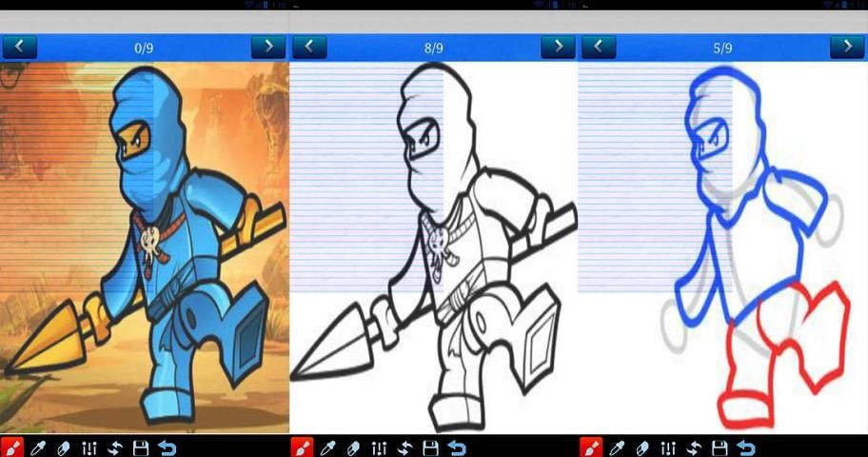This screenshot has width=868, height=457.
Task: Click the colored ninja reference image
Action: click(x=145, y=248)
